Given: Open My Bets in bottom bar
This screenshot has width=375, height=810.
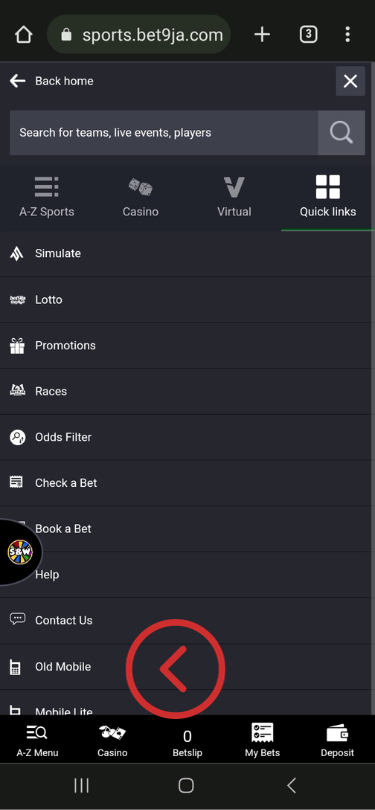Looking at the screenshot, I should click(262, 741).
